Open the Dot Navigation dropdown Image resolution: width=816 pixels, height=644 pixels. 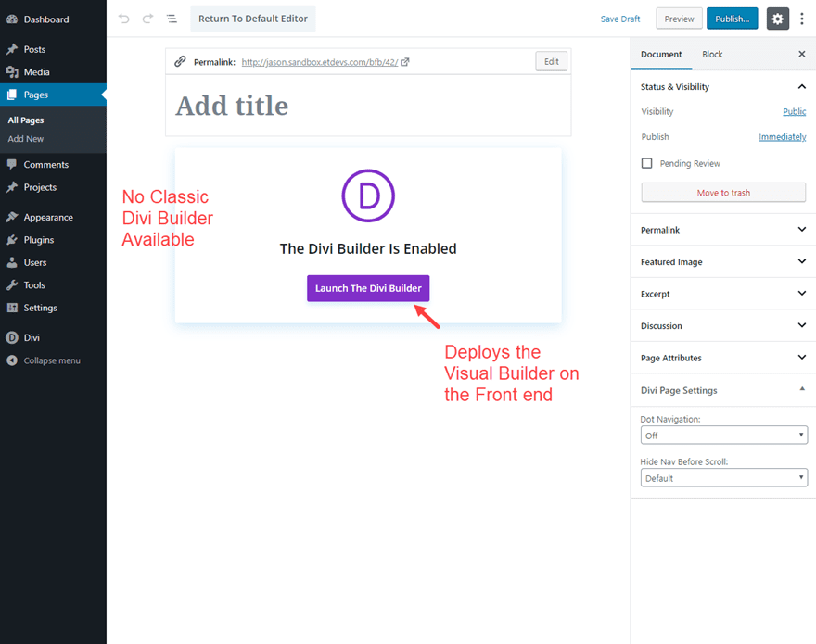724,436
